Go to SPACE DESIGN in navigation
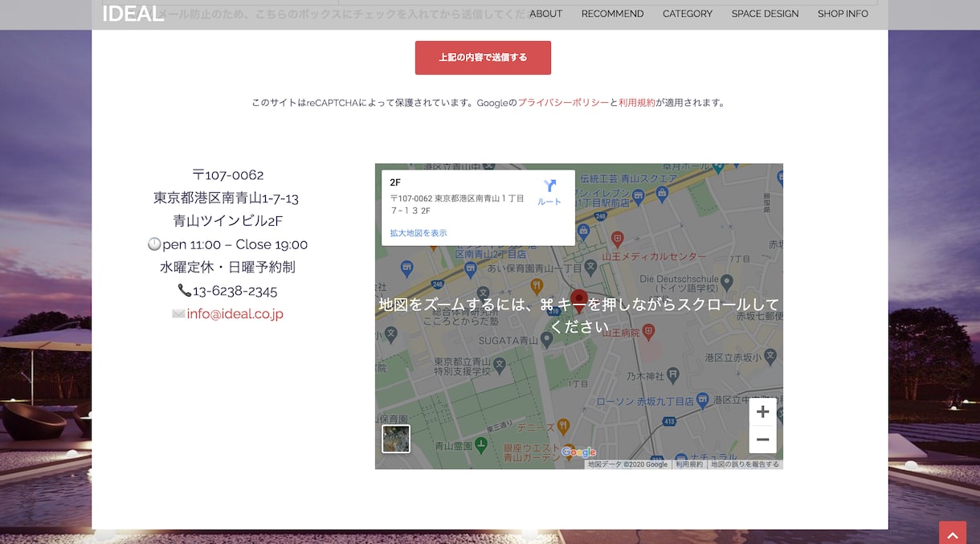980x544 pixels. pos(765,14)
